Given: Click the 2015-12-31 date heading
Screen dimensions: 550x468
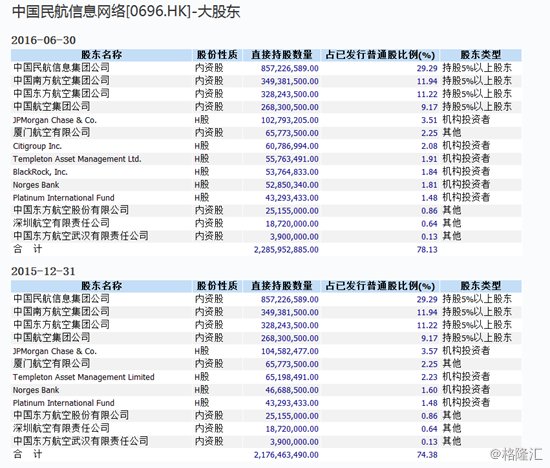Looking at the screenshot, I should click(x=43, y=271).
